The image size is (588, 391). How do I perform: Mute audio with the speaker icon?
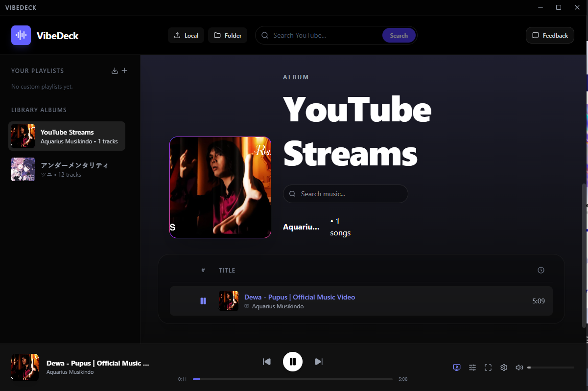519,368
